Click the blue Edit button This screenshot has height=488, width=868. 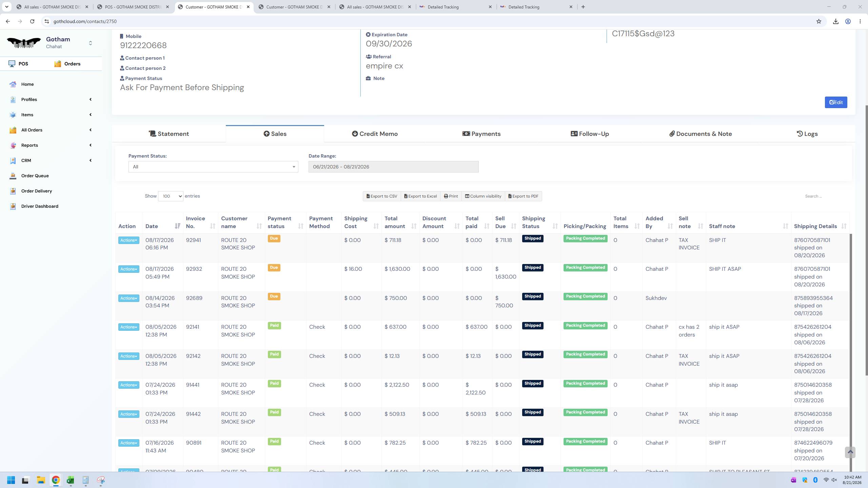click(836, 102)
